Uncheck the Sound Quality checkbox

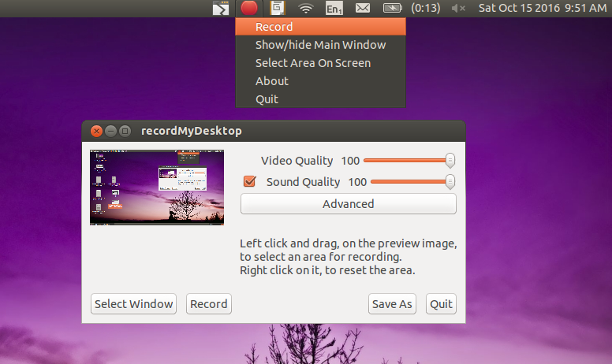[x=249, y=181]
